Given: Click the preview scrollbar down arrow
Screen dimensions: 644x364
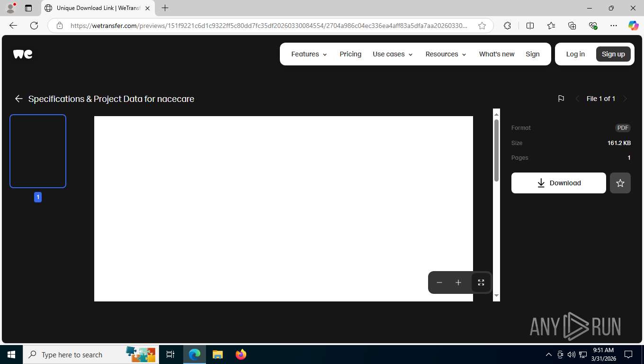Looking at the screenshot, I should click(496, 295).
